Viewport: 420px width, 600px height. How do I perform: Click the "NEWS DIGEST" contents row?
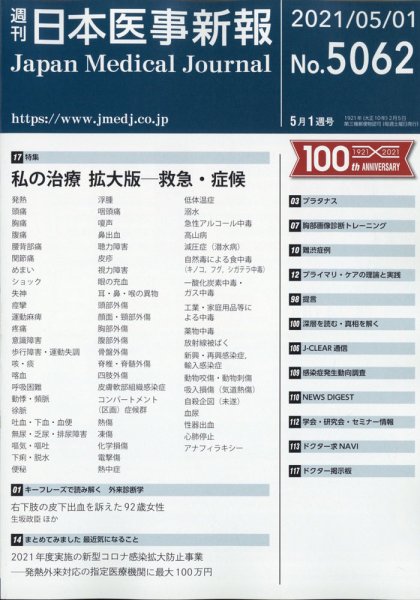pos(352,397)
